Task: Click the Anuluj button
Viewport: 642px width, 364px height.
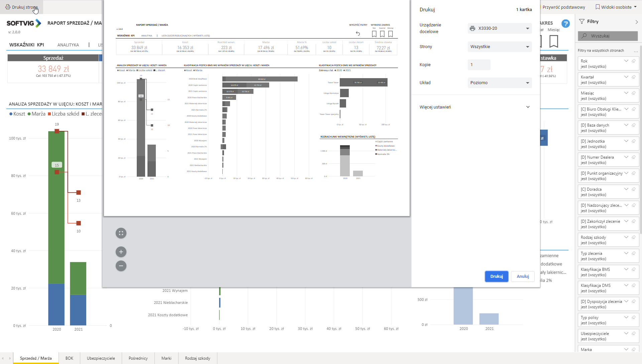Action: click(x=523, y=277)
